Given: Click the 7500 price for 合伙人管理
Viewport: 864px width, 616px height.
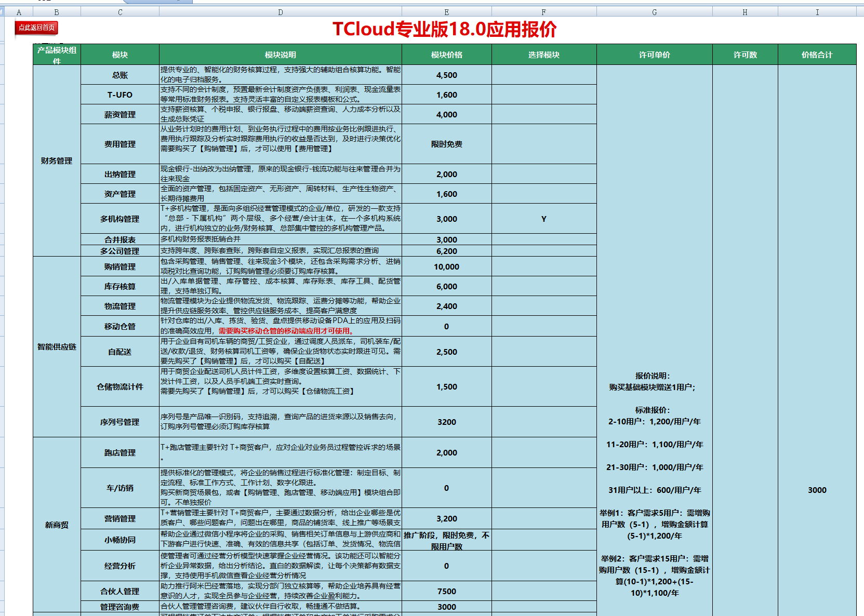Looking at the screenshot, I should (x=447, y=591).
